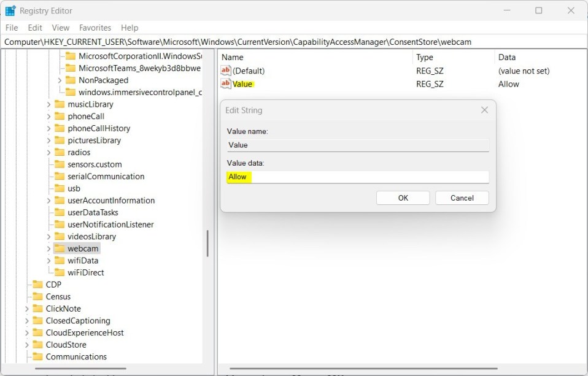Confirm Edit String dialog with OK
Screen dimensions: 588x376
click(x=403, y=198)
